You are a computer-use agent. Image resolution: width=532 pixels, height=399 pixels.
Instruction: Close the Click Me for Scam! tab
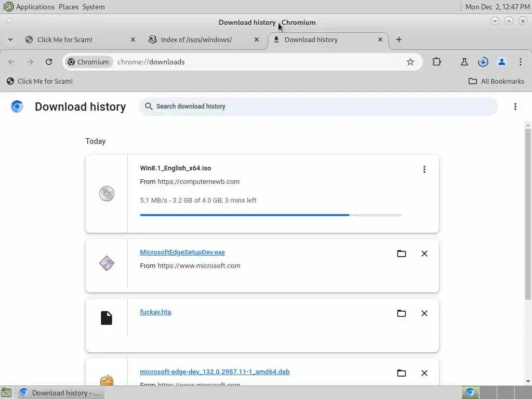(x=133, y=39)
